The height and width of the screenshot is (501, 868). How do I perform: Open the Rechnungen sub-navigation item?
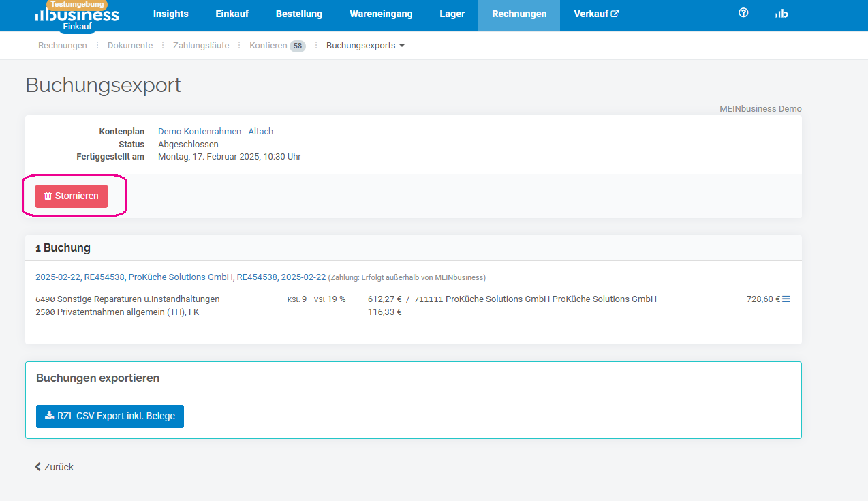[x=63, y=46]
